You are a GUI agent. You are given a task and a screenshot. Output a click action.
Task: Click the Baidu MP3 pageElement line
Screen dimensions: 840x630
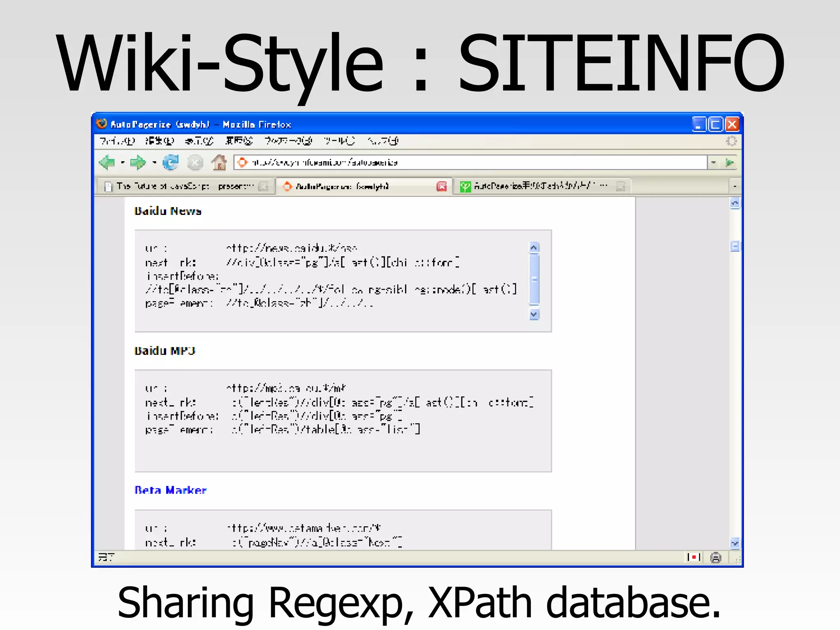[x=283, y=430]
